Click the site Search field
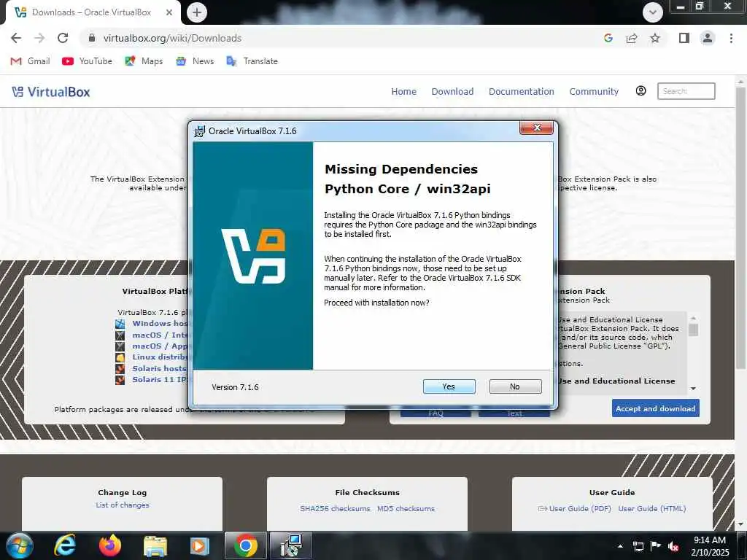 pyautogui.click(x=686, y=91)
